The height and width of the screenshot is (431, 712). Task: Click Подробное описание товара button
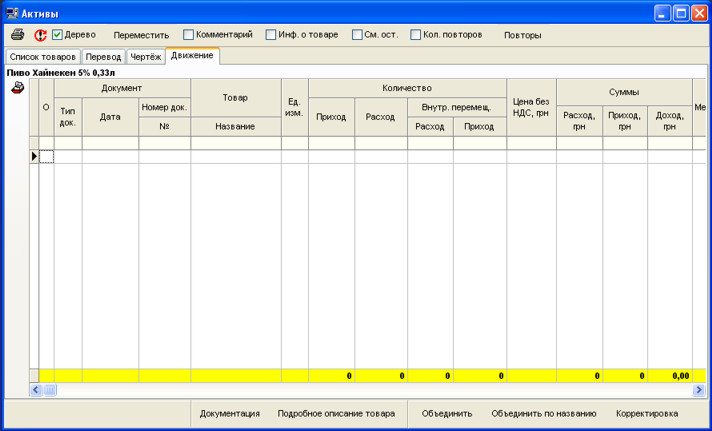(x=334, y=413)
